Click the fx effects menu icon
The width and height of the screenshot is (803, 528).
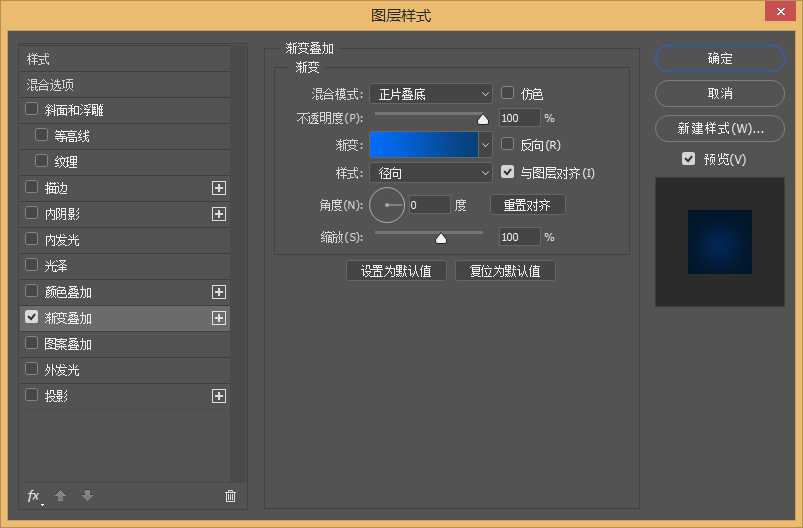[x=34, y=496]
